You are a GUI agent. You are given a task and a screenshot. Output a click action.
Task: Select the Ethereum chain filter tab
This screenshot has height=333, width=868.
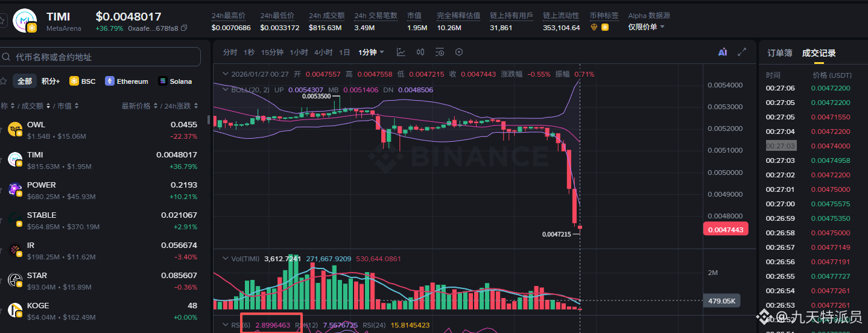[127, 81]
